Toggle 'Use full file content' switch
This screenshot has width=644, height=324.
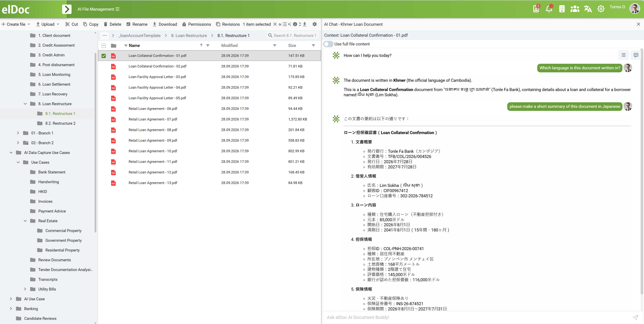(x=328, y=44)
